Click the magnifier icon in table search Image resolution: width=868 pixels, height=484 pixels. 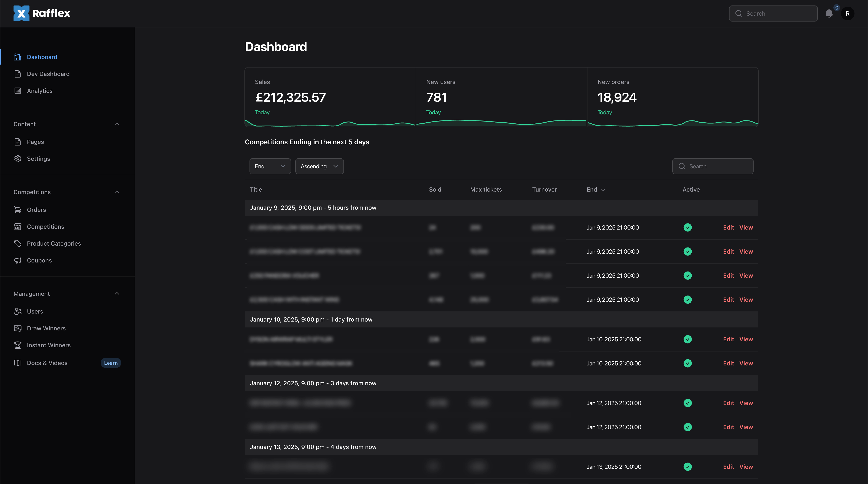coord(682,166)
